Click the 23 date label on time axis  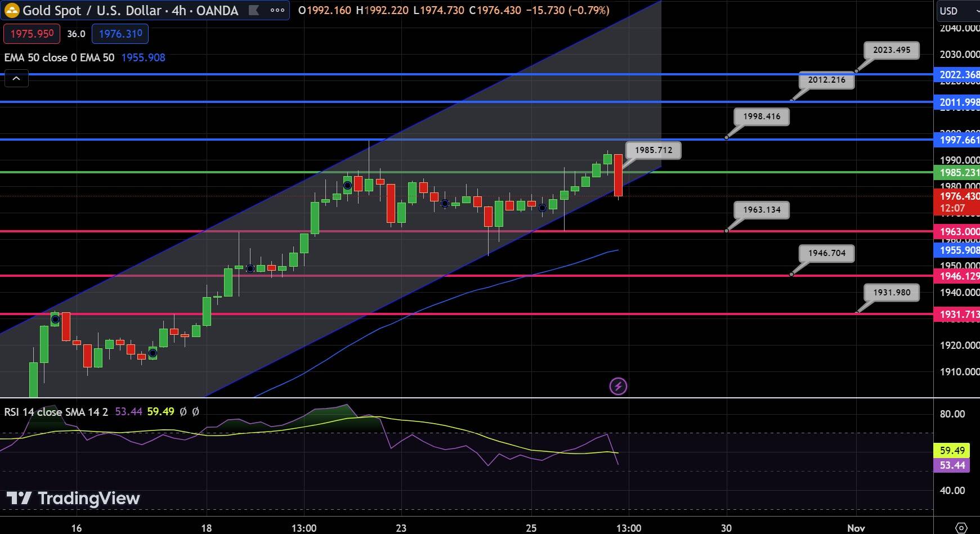coord(401,528)
